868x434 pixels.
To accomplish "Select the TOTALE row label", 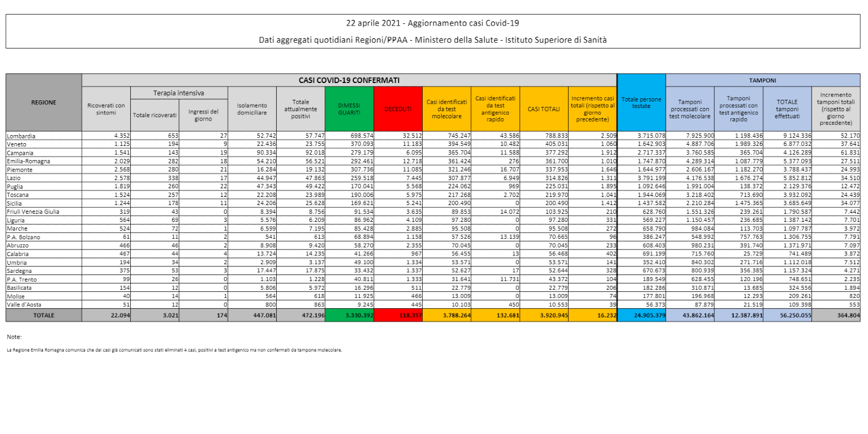I will tap(44, 315).
